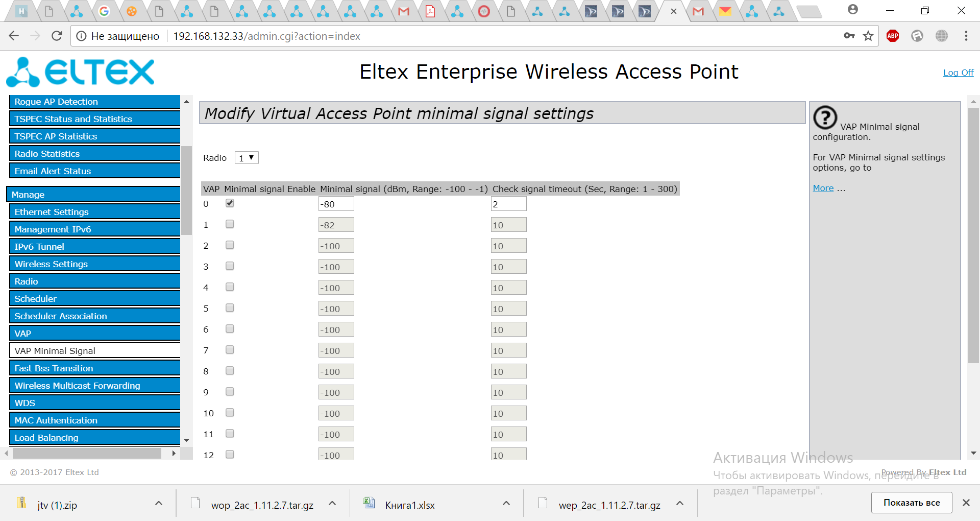
Task: Close the current browser tab
Action: (674, 11)
